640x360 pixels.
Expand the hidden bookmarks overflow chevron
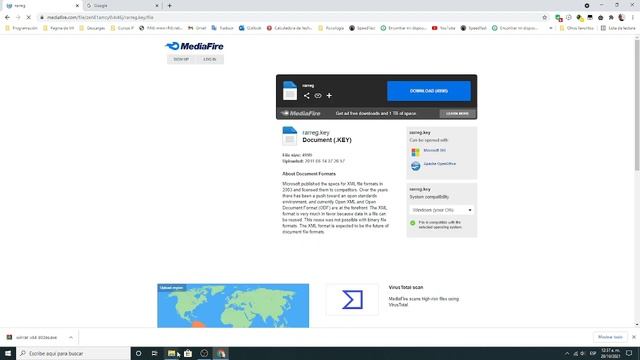551,28
